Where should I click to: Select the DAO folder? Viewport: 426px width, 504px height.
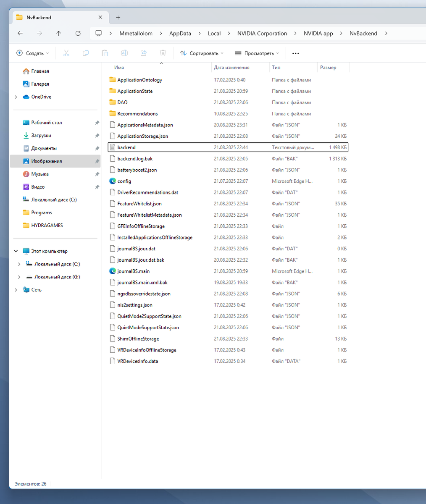tap(228, 102)
